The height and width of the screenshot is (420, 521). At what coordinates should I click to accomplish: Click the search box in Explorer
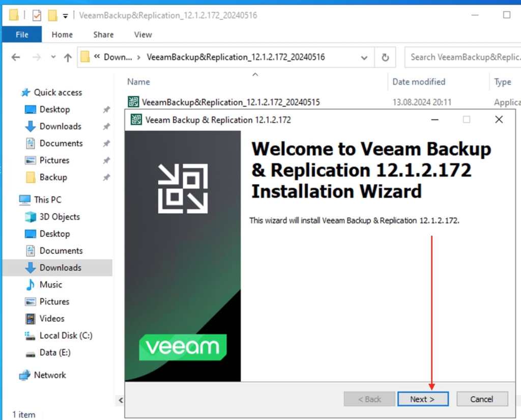click(462, 57)
